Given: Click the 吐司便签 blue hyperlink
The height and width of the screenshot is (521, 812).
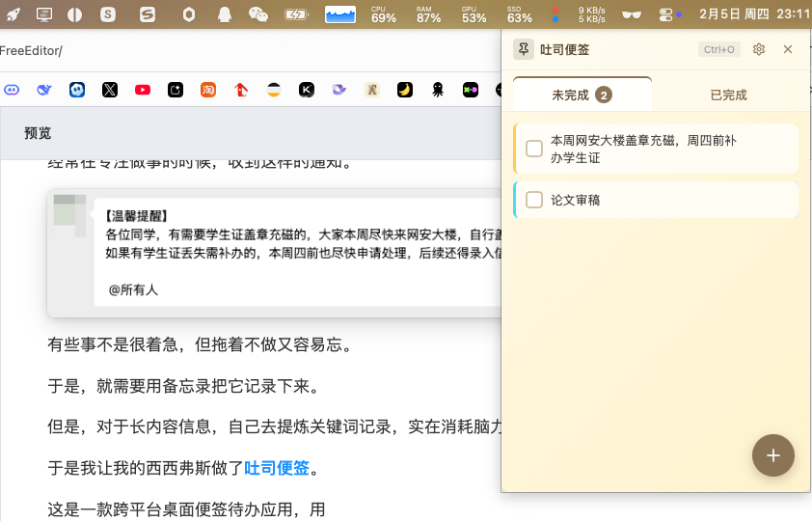Looking at the screenshot, I should (277, 468).
